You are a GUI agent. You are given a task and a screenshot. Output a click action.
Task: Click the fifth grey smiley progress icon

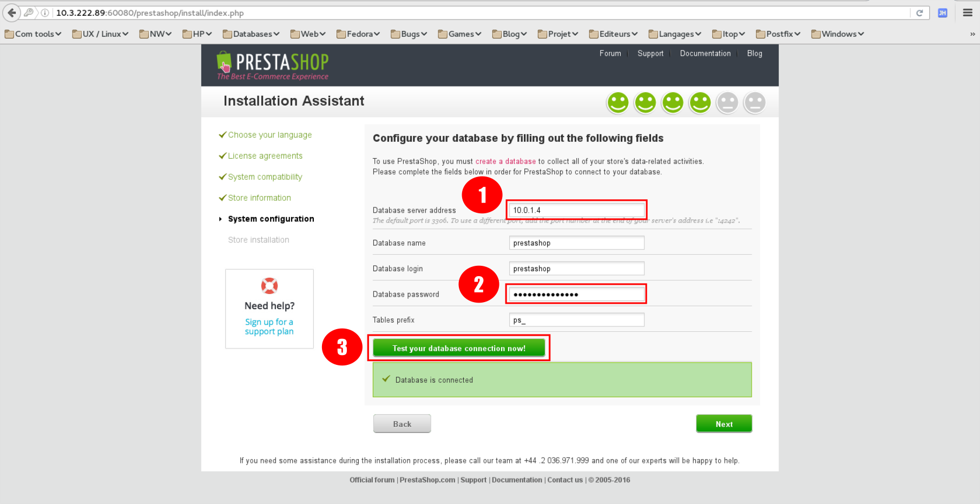tap(727, 102)
